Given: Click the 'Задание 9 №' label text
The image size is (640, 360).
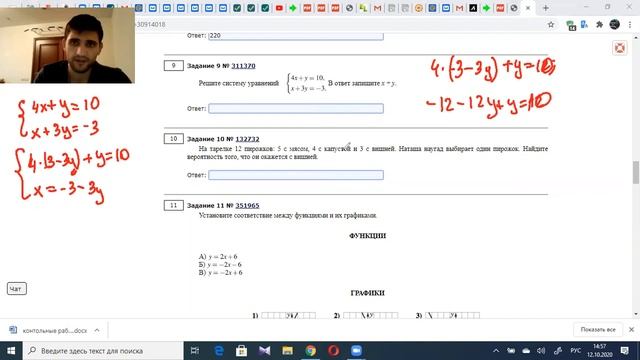Looking at the screenshot, I should coord(209,66).
